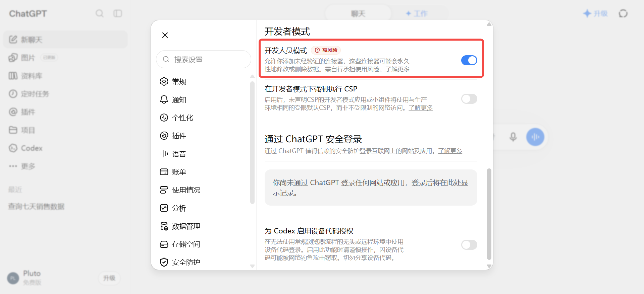This screenshot has height=294, width=644.
Task: Click the 通过 ChatGPT 安全登录 heading
Action: [x=313, y=139]
